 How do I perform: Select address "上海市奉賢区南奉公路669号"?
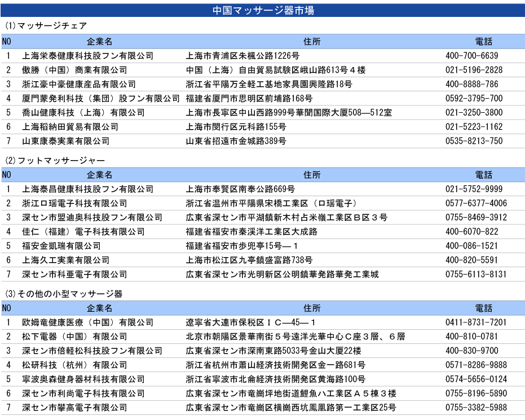tap(240, 189)
